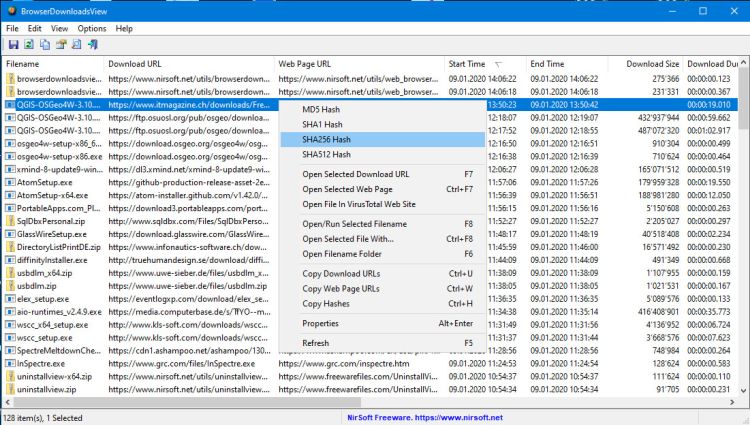Select the PortableApps.com_Pl... row
The width and height of the screenshot is (750, 425).
(x=371, y=208)
